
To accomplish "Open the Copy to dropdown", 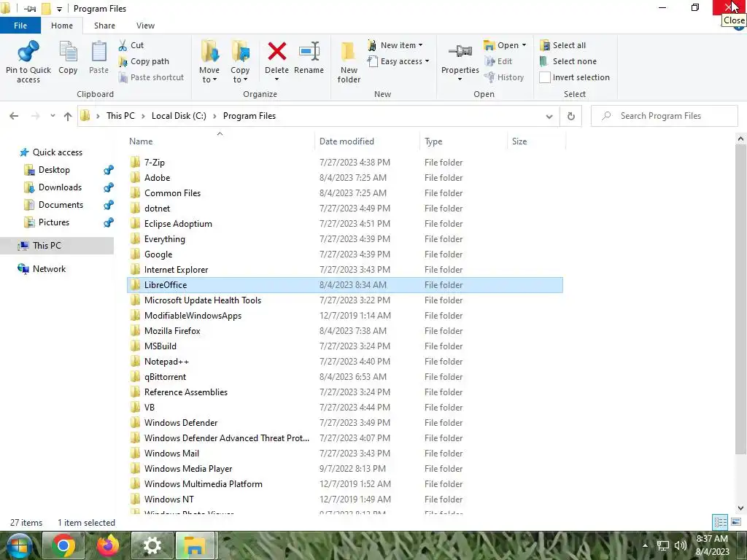I will 240,75.
